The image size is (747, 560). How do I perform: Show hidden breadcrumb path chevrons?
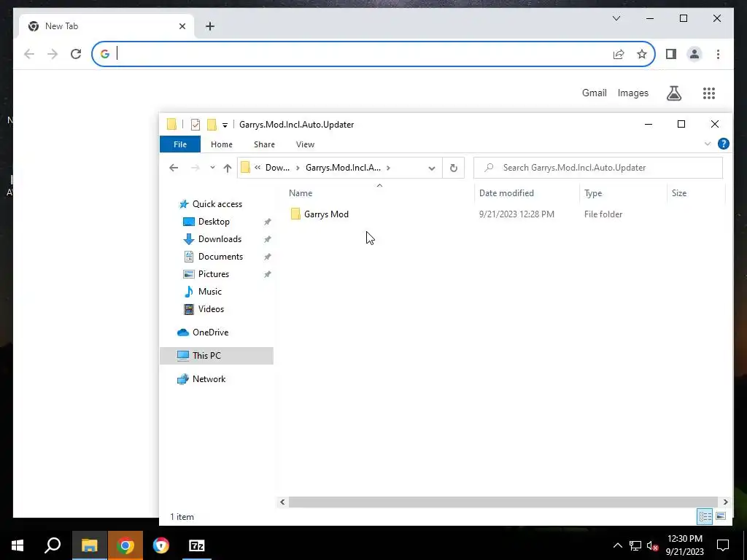click(x=258, y=168)
